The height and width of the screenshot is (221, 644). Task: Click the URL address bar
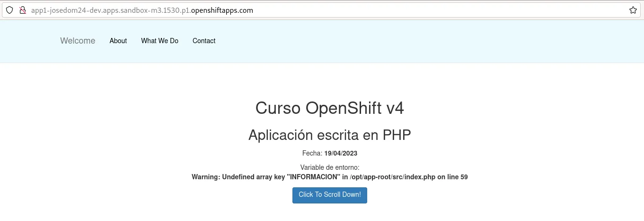click(322, 10)
